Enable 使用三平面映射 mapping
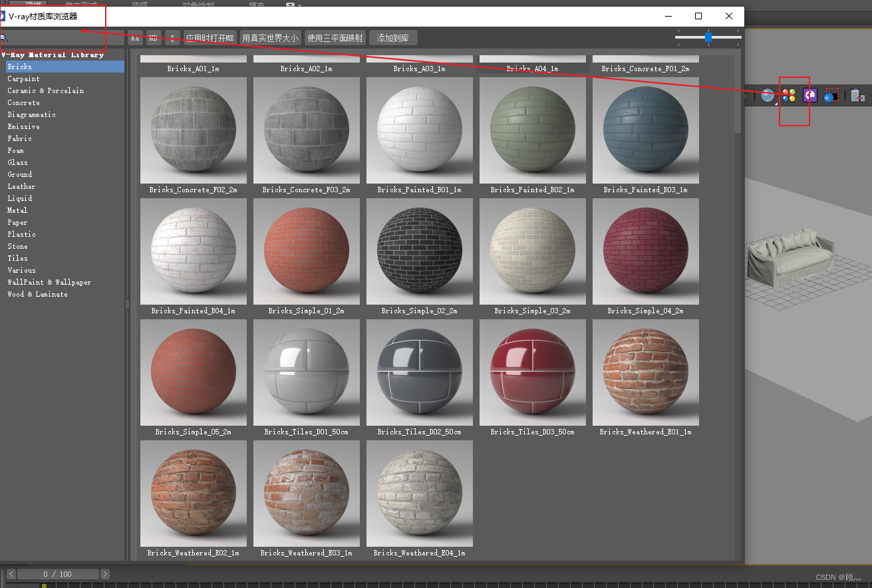 coord(335,38)
